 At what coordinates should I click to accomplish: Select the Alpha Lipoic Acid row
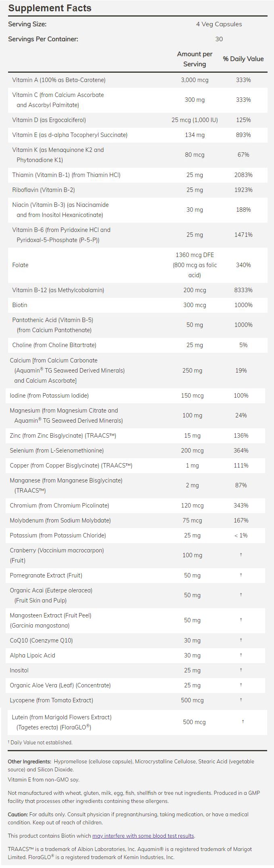click(33, 655)
